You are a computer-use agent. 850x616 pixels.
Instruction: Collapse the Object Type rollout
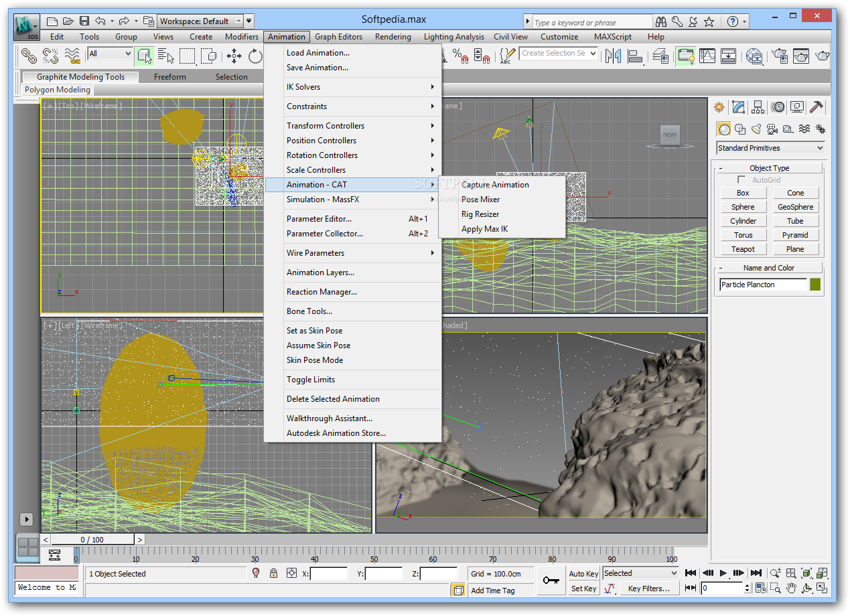pos(769,168)
